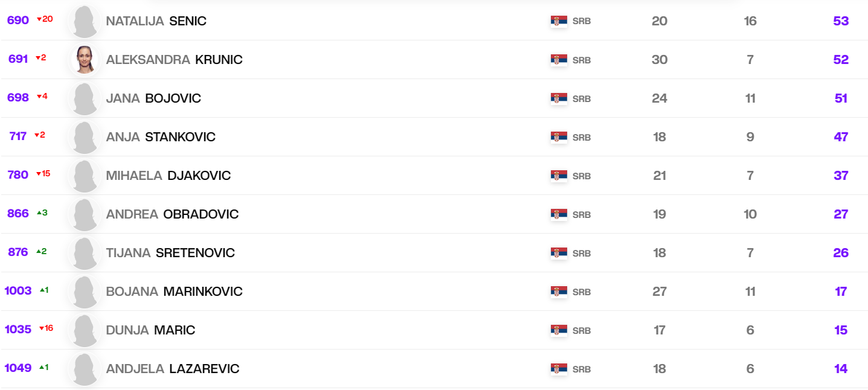This screenshot has width=868, height=390.
Task: Click the Serbian flag in Anja Stankovic's row
Action: (x=559, y=137)
